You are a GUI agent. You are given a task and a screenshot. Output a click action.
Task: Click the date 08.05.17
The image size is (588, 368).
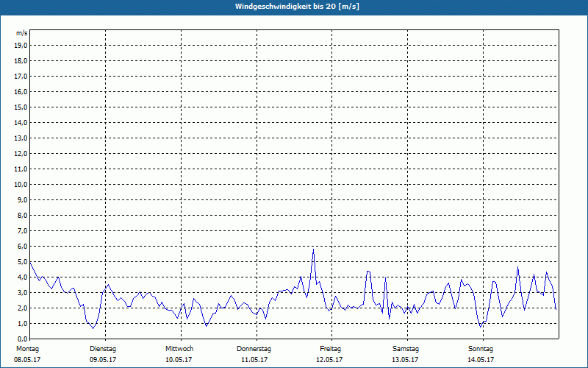pyautogui.click(x=27, y=360)
